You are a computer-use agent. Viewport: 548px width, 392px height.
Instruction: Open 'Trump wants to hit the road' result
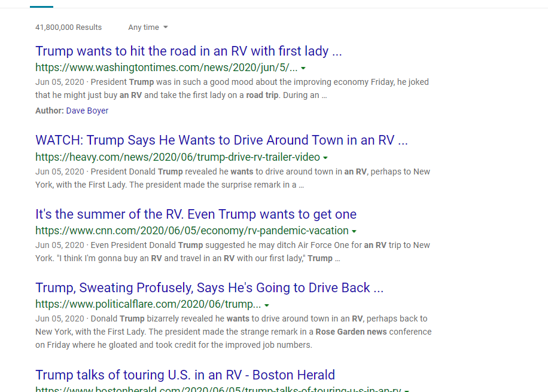[188, 51]
